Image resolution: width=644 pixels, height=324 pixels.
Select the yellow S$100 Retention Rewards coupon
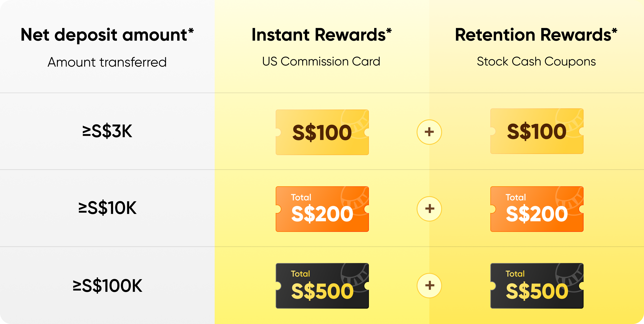pos(537,131)
